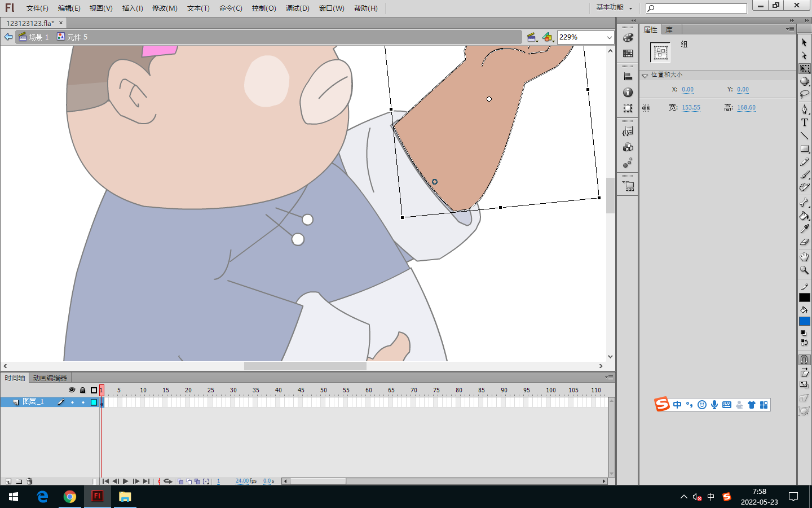The width and height of the screenshot is (812, 508).
Task: Open the 修改(M) menu
Action: pyautogui.click(x=165, y=8)
